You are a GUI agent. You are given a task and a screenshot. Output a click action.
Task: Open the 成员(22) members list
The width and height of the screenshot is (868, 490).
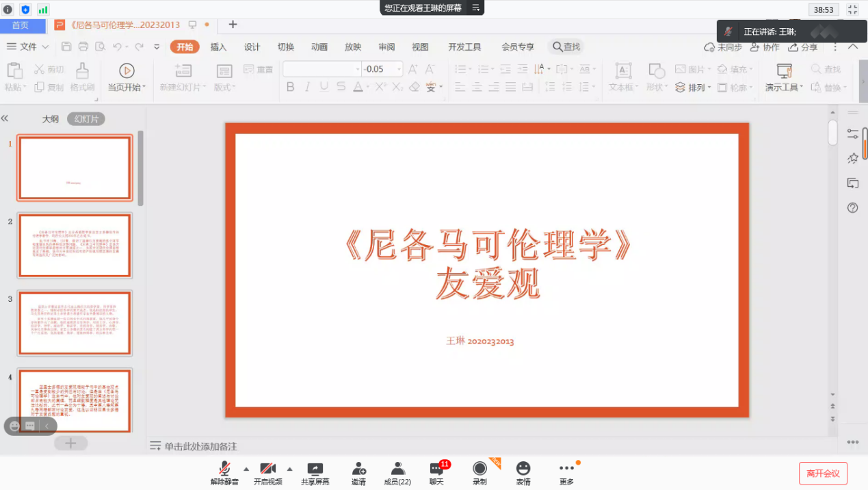point(397,469)
